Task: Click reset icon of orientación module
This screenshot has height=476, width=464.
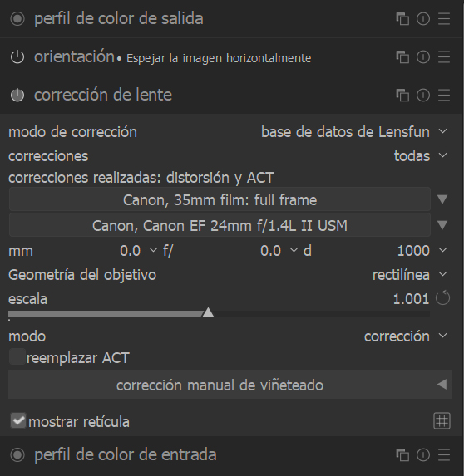Action: (x=423, y=57)
